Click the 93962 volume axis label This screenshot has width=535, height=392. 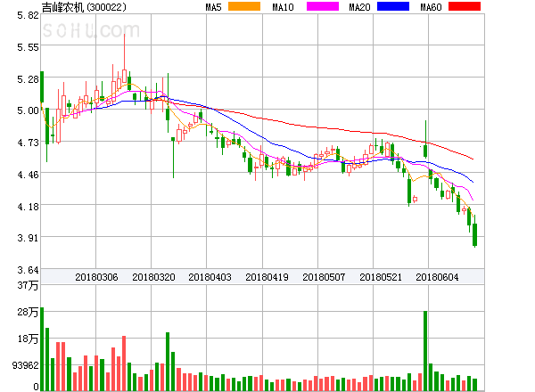click(x=20, y=365)
